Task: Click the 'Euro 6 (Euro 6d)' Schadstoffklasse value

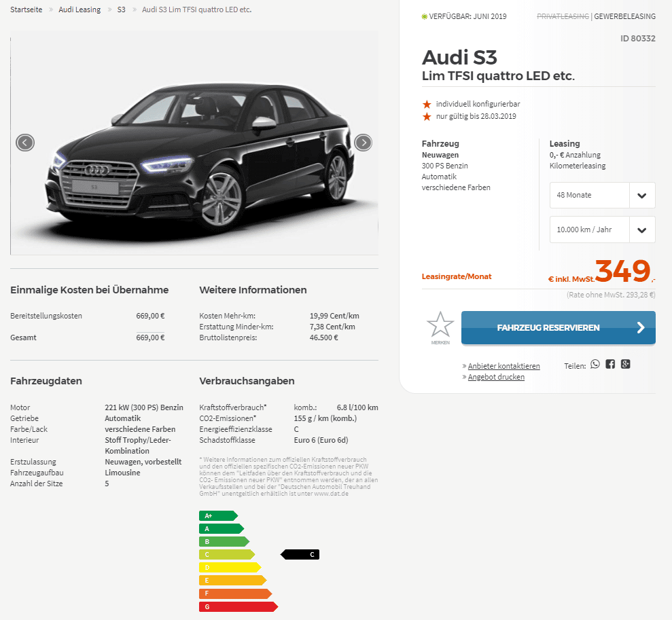Action: click(x=321, y=440)
